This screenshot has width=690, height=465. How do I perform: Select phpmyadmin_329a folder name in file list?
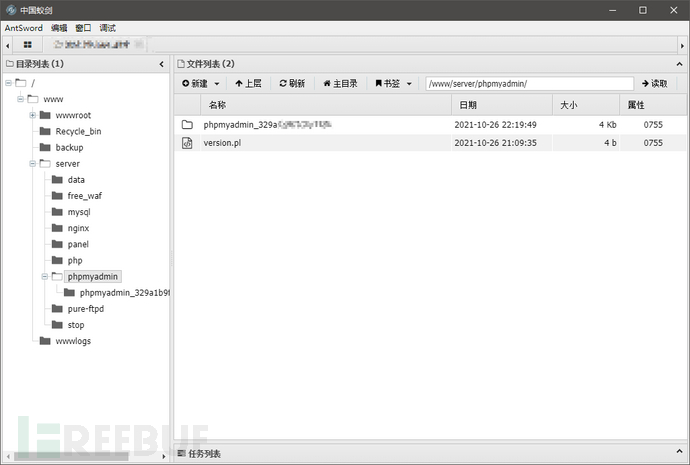(x=267, y=125)
